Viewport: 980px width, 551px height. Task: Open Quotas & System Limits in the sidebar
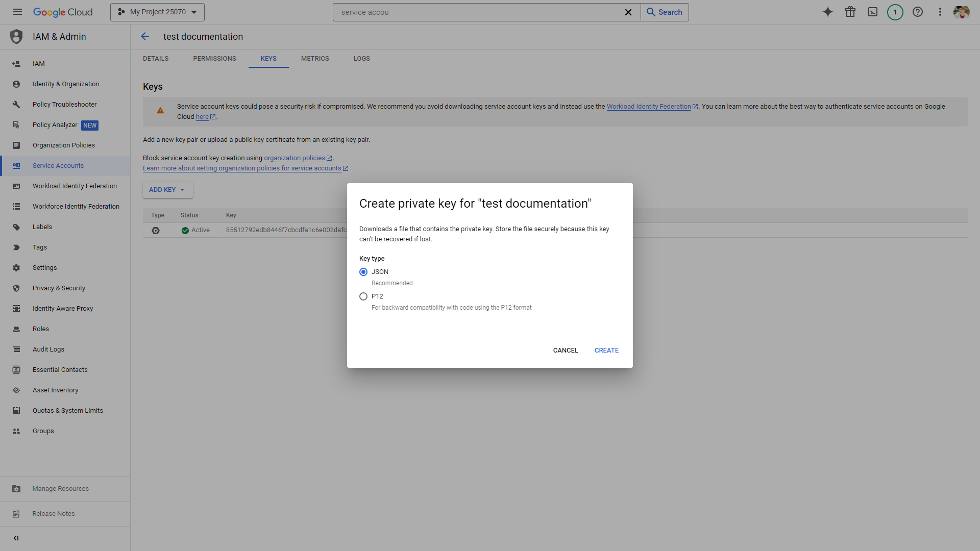[65, 411]
